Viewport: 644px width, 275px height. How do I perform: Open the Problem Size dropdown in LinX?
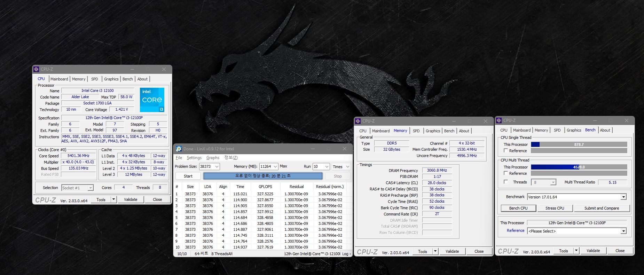coord(217,166)
